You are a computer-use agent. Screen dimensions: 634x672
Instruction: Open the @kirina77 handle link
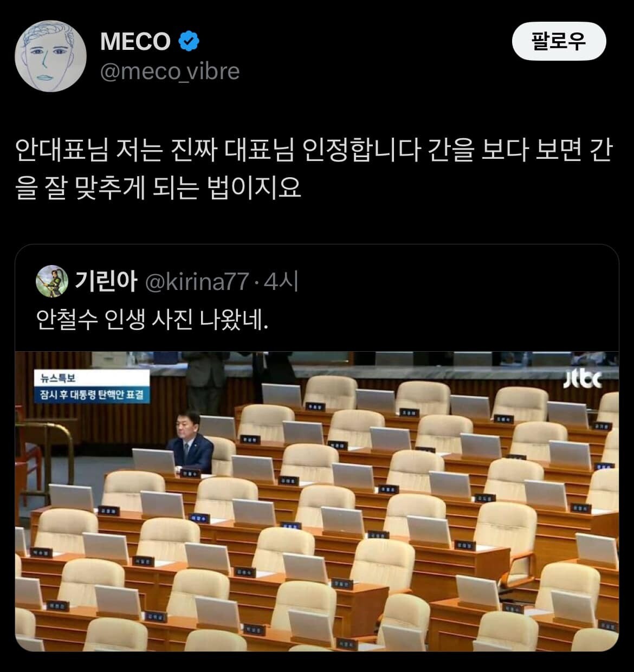[197, 282]
